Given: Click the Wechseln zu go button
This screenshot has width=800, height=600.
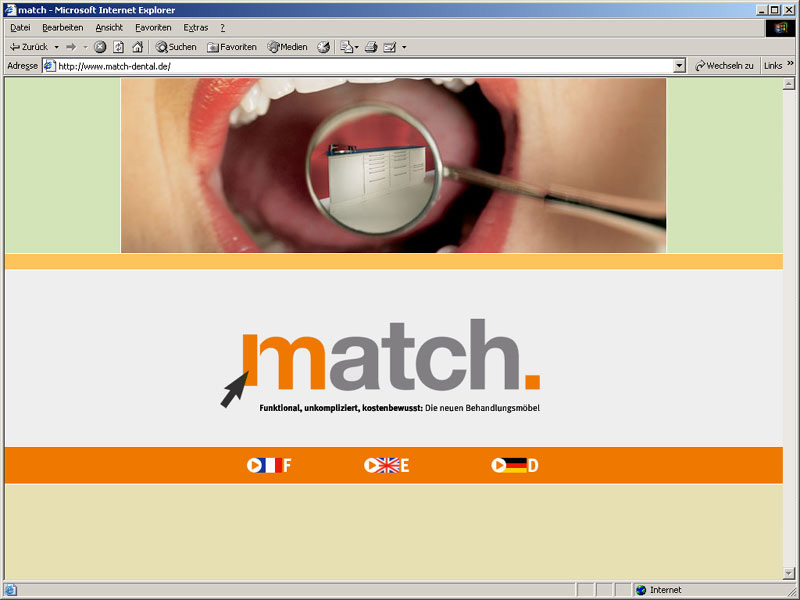Looking at the screenshot, I should point(724,66).
